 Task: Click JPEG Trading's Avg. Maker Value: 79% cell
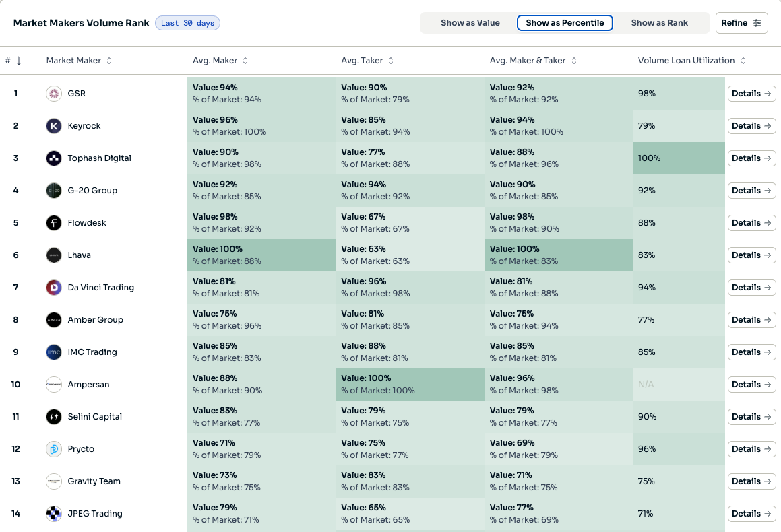pyautogui.click(x=261, y=514)
